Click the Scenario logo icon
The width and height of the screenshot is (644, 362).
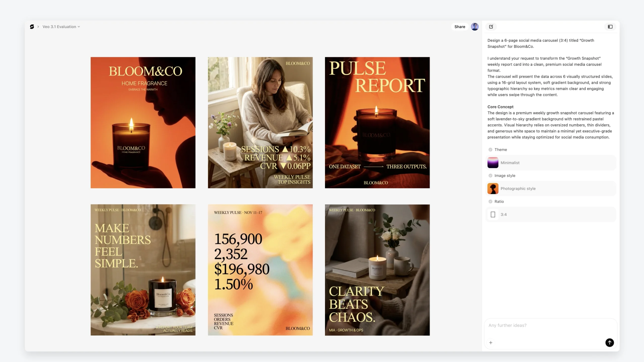(32, 26)
